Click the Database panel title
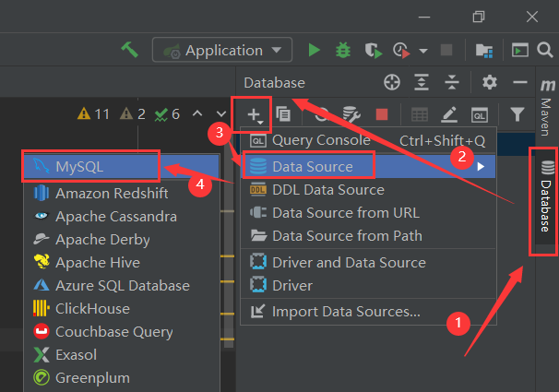The width and height of the screenshot is (559, 392). click(275, 83)
